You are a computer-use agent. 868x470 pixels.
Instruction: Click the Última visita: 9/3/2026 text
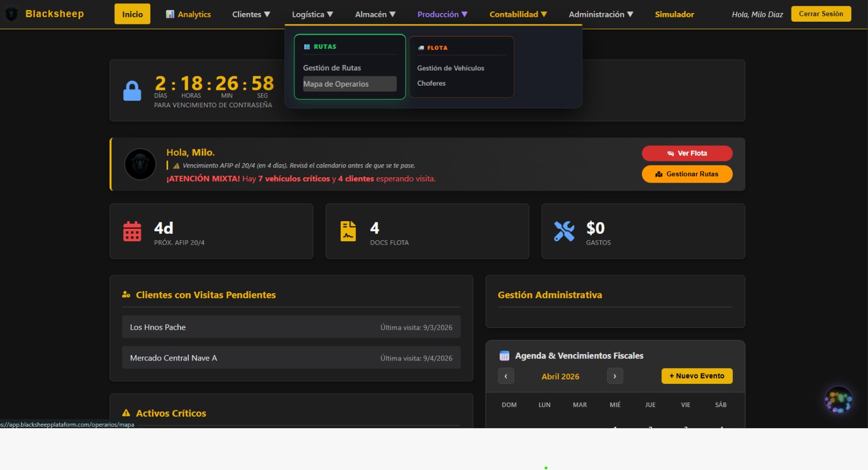point(416,328)
